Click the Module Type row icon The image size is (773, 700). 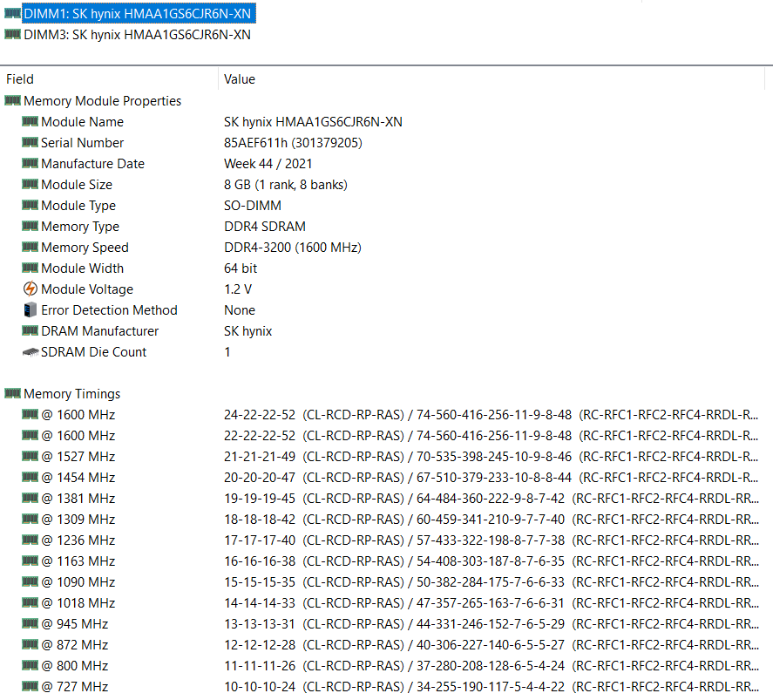point(31,205)
